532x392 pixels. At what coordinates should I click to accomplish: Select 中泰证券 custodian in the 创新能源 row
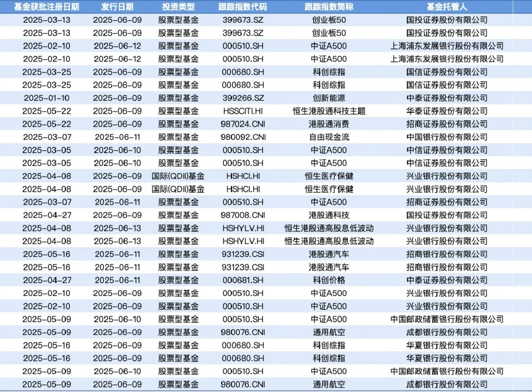pos(447,98)
